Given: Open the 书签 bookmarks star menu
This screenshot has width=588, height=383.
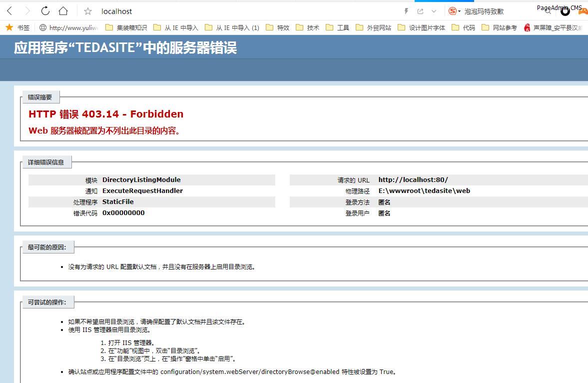Looking at the screenshot, I should [17, 27].
